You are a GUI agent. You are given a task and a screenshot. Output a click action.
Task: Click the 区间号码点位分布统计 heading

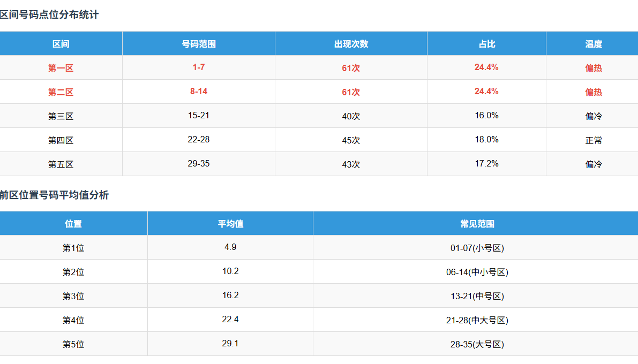pos(49,15)
